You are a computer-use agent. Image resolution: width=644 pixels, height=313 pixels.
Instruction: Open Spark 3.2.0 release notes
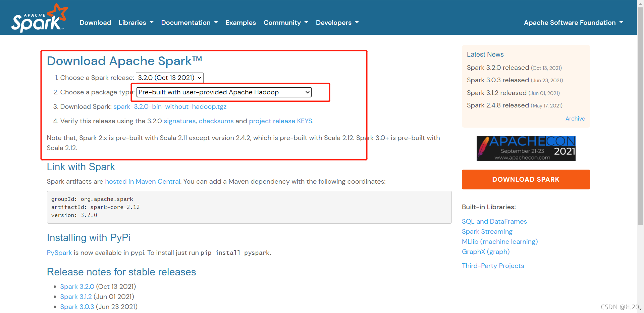[77, 286]
